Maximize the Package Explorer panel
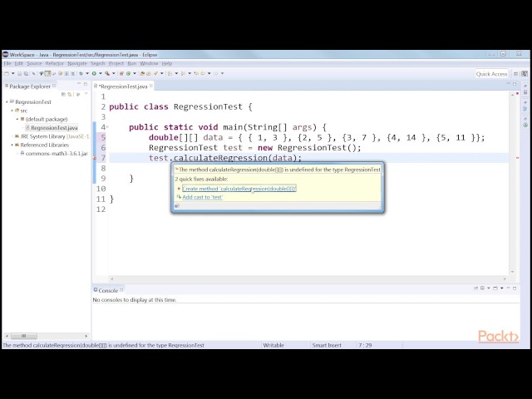 (x=86, y=84)
